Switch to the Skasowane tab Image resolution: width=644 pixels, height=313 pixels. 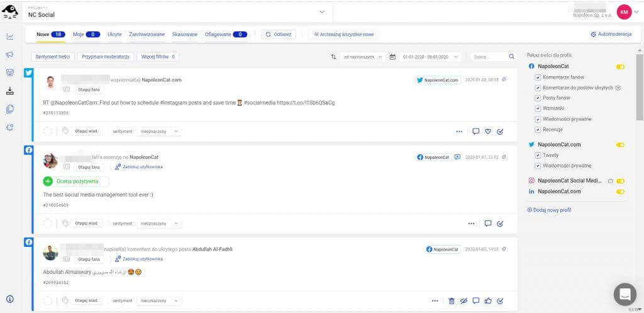(185, 35)
